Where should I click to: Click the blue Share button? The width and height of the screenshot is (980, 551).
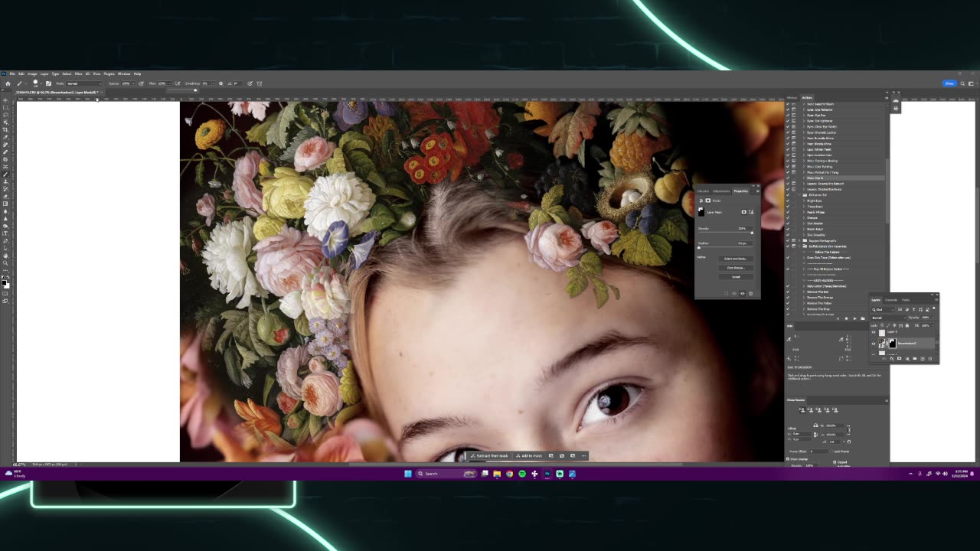949,83
